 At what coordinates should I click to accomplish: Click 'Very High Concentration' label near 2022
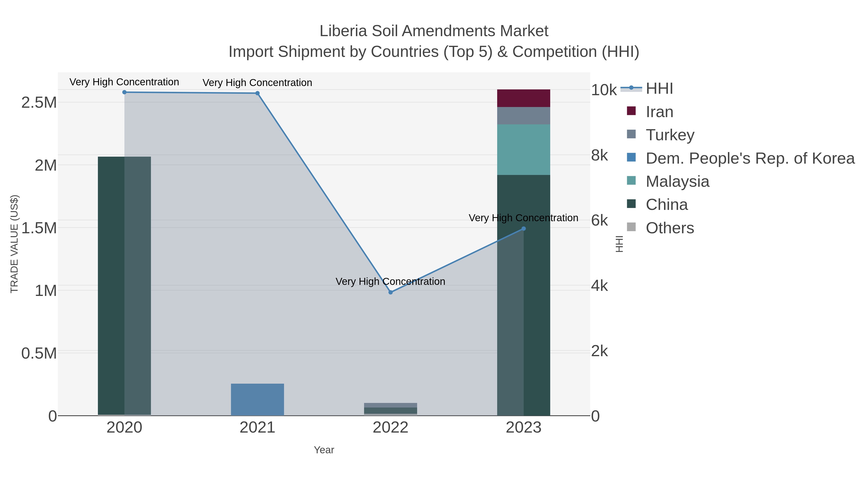pos(391,281)
